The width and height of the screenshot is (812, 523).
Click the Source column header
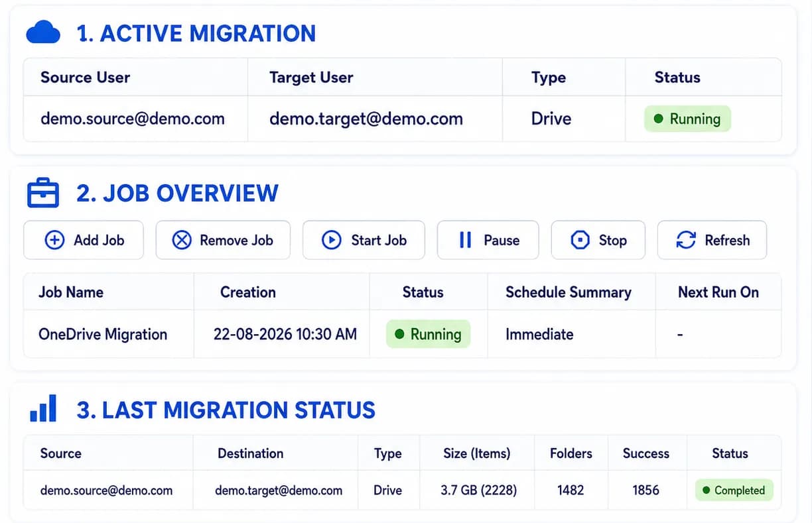coord(60,453)
